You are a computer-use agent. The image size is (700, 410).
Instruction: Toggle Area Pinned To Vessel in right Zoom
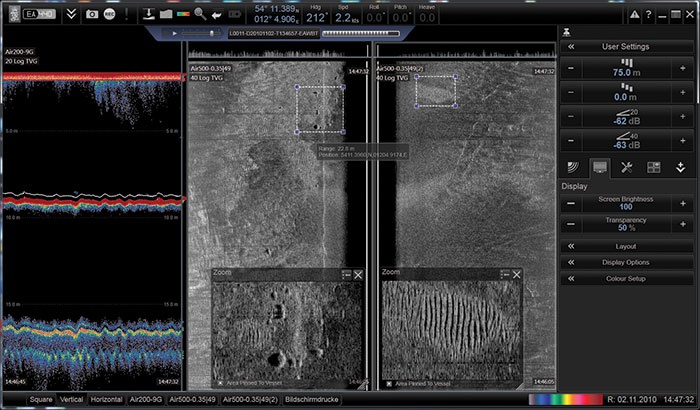click(x=389, y=383)
